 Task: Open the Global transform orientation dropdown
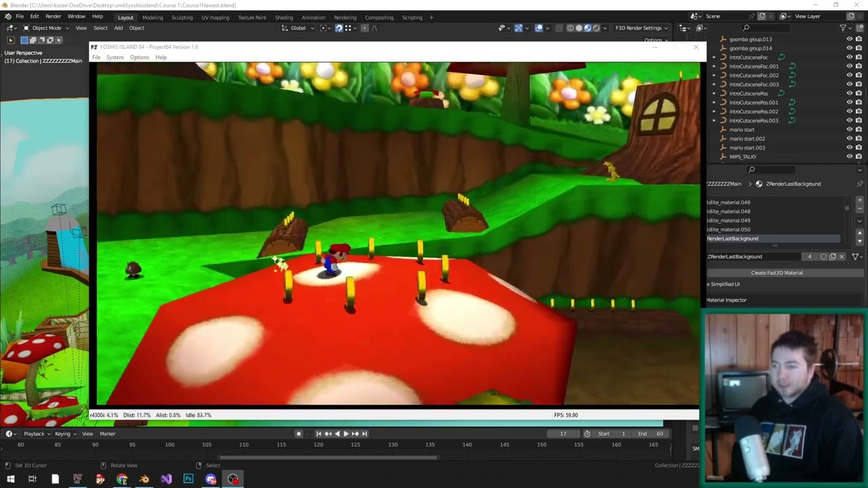click(x=298, y=28)
